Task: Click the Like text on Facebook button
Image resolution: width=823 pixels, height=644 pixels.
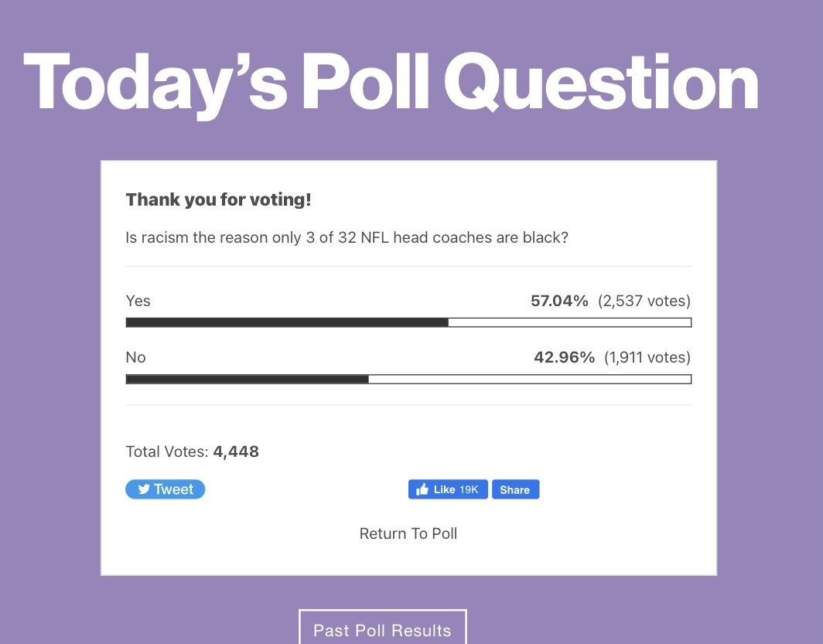Action: point(444,489)
